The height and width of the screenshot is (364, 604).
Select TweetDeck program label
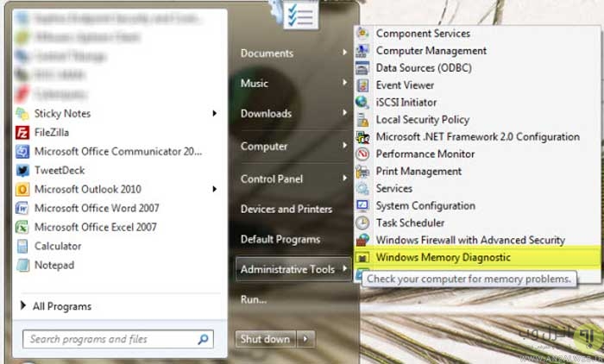pyautogui.click(x=60, y=170)
